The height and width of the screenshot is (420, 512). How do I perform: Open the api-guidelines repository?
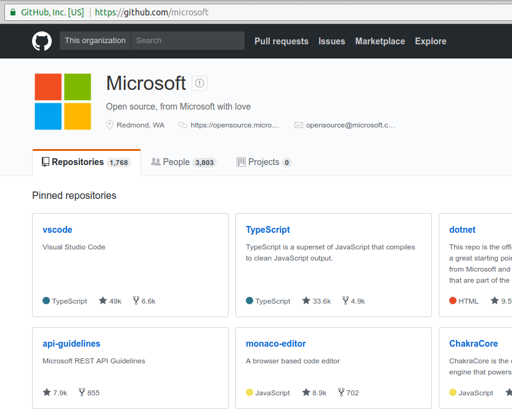click(71, 343)
